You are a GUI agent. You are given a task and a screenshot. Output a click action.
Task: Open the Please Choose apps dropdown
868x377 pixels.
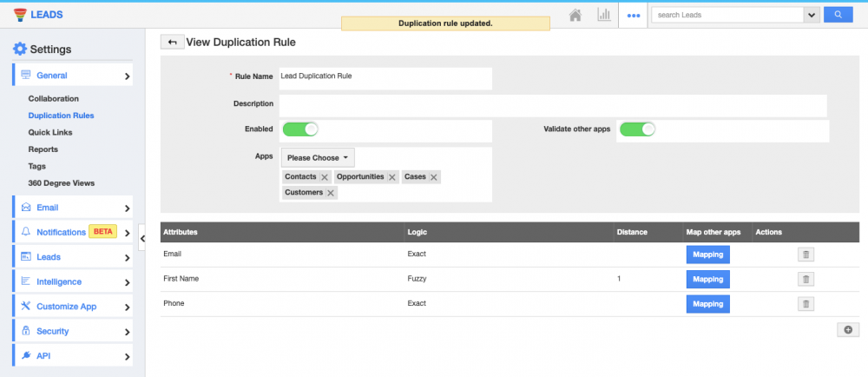click(318, 158)
